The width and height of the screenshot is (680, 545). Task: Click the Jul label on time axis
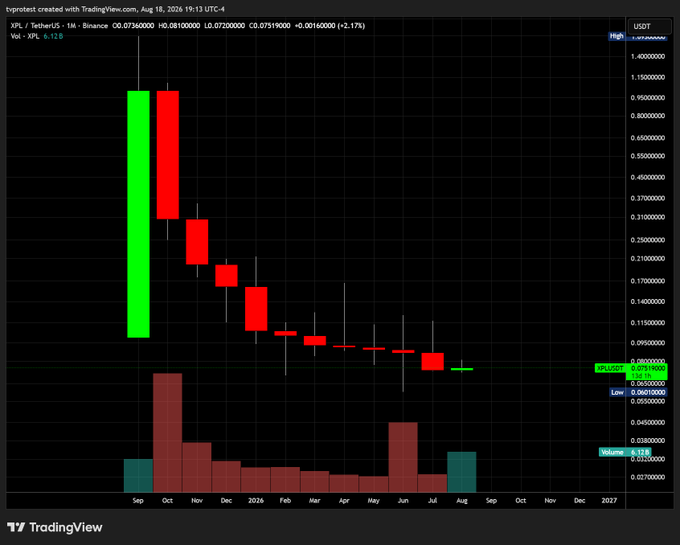click(x=432, y=500)
